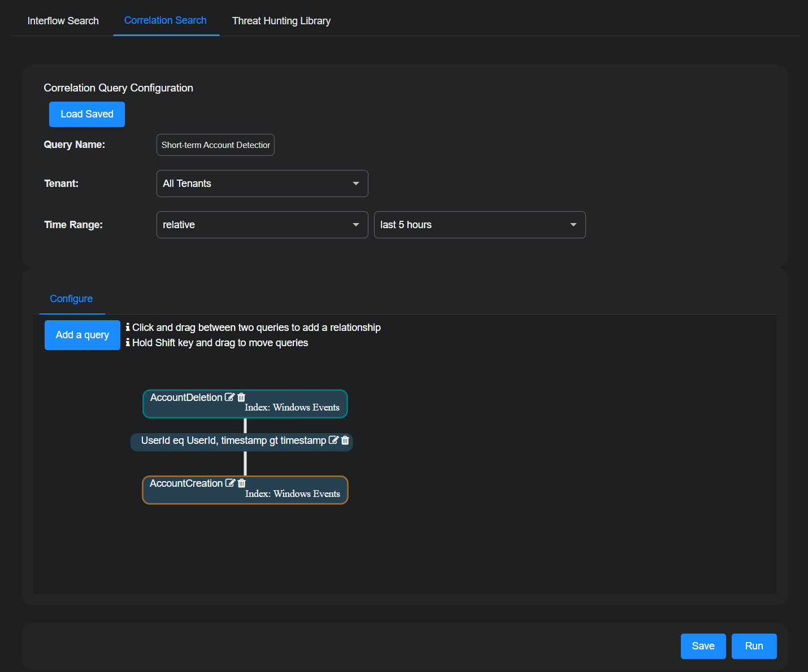Select the AccountCreation node title

[x=186, y=483]
